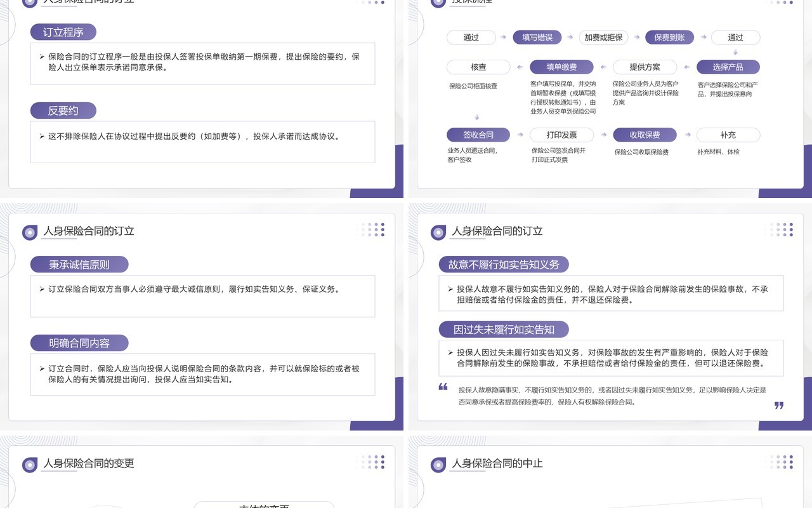The height and width of the screenshot is (508, 812).
Task: Click arrow between 签收合同 and 打印发票
Action: coord(520,135)
